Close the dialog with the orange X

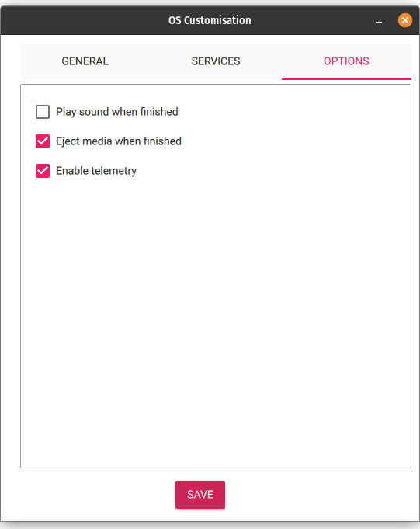(404, 20)
